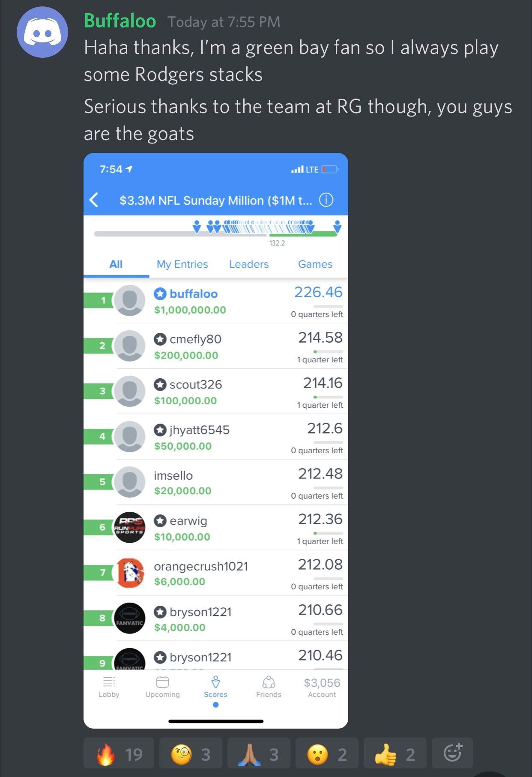Select buffaloo's first place entry row
The image size is (532, 777).
pyautogui.click(x=216, y=301)
